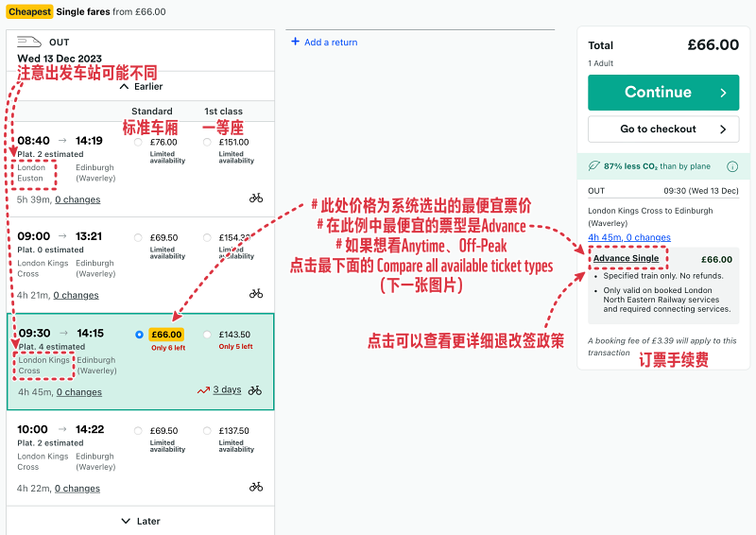Expand Earlier trains list
Image resolution: width=756 pixels, height=535 pixels.
[x=141, y=87]
